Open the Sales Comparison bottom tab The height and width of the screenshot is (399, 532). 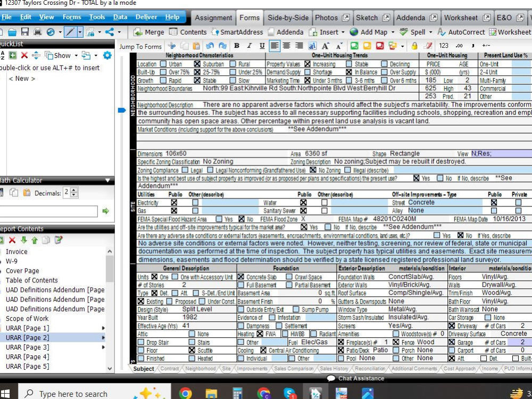(x=294, y=369)
